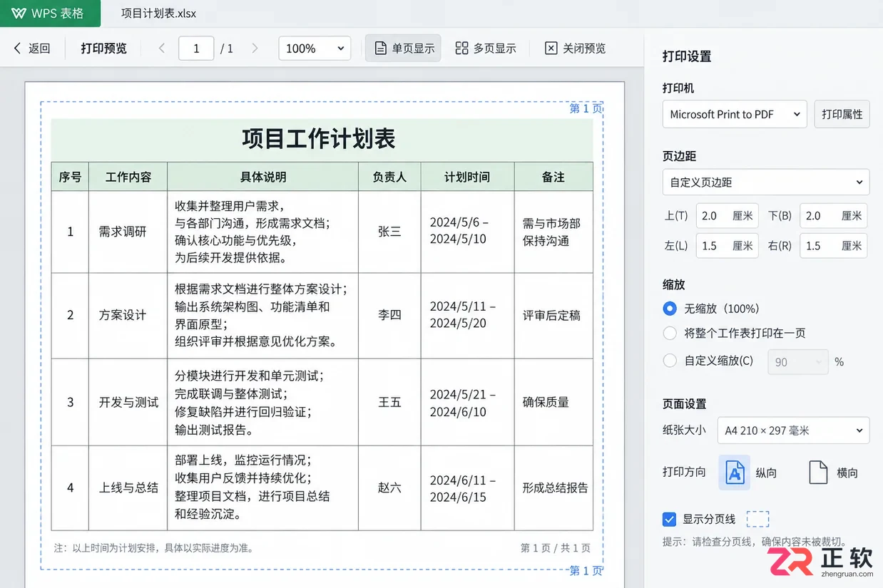Select 自定义缩放(C) radio option

click(x=670, y=361)
